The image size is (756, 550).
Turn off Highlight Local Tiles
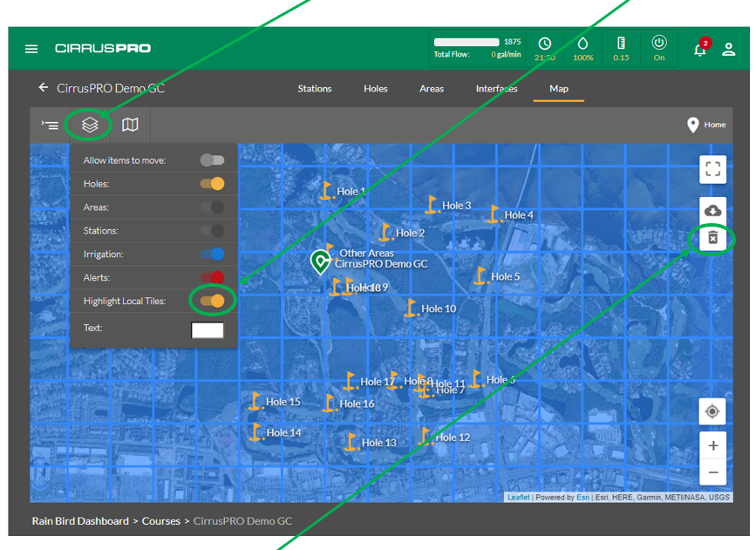pos(212,301)
